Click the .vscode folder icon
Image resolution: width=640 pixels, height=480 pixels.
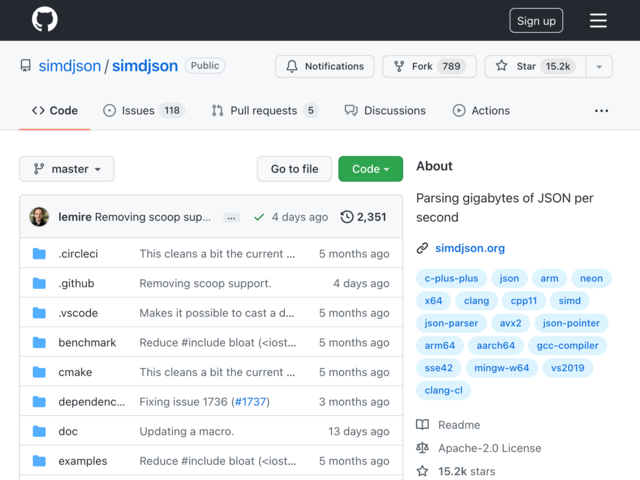coord(39,313)
